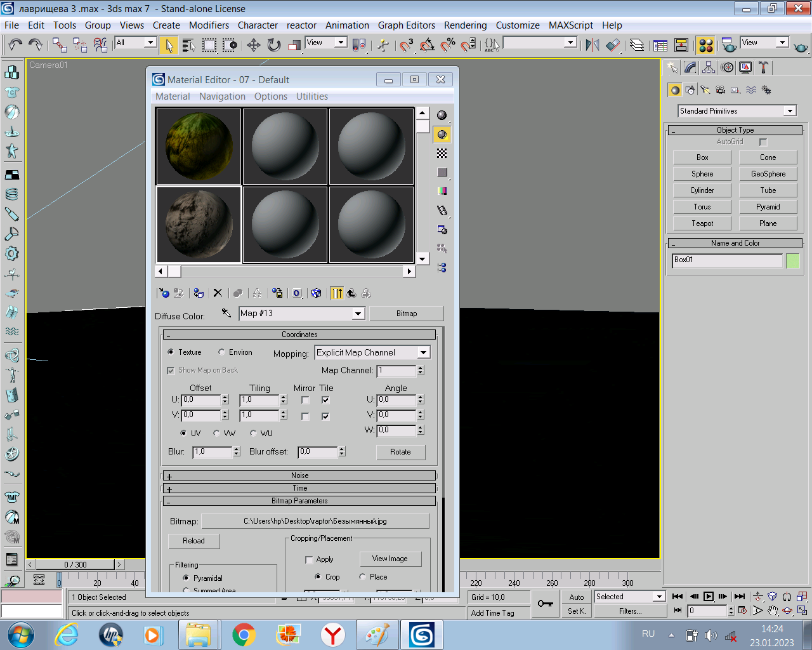Click the Quick Render teapot icon

click(801, 46)
